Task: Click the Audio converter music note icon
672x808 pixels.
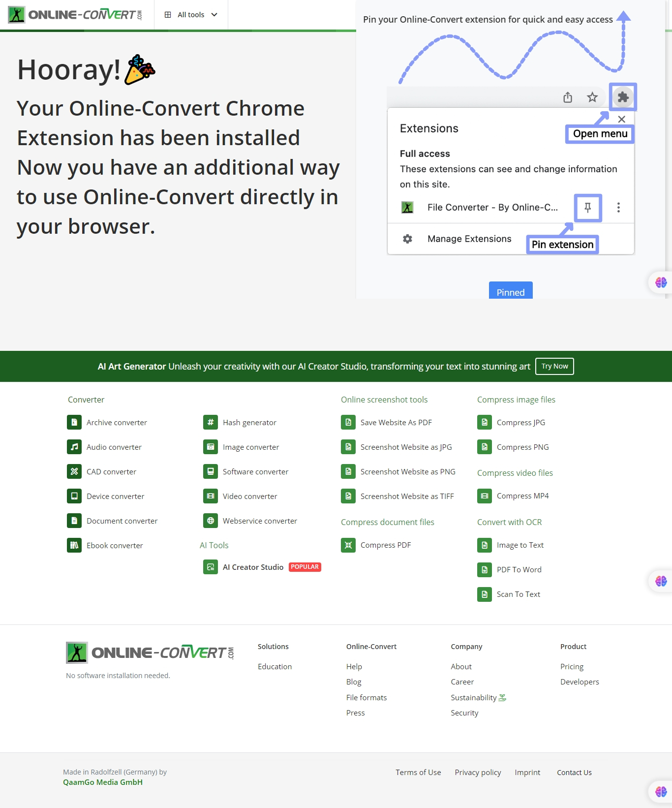Action: coord(74,447)
